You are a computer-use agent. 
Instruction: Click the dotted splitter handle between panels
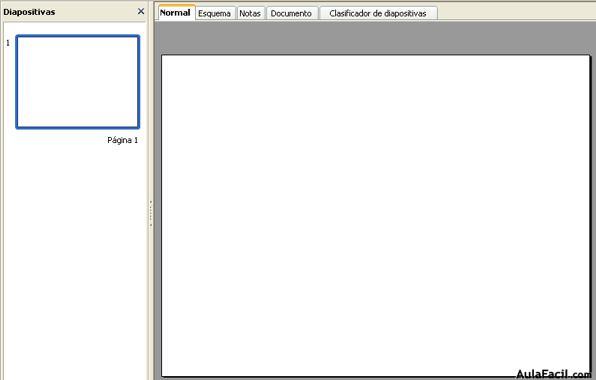click(151, 213)
